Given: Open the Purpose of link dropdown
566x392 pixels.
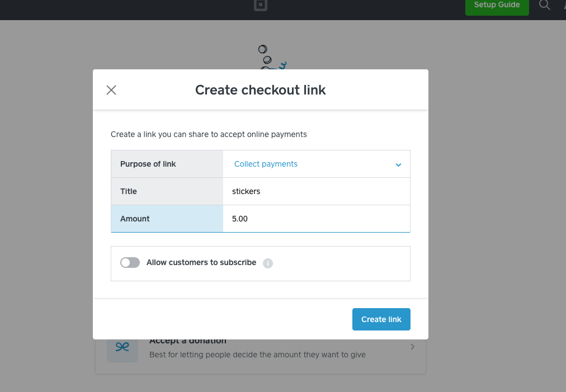Looking at the screenshot, I should point(317,164).
